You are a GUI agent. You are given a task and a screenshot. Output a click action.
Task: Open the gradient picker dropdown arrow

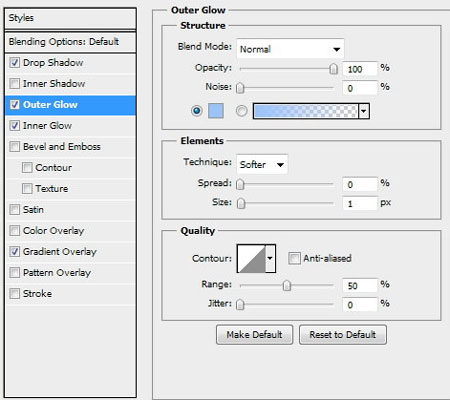coord(364,111)
